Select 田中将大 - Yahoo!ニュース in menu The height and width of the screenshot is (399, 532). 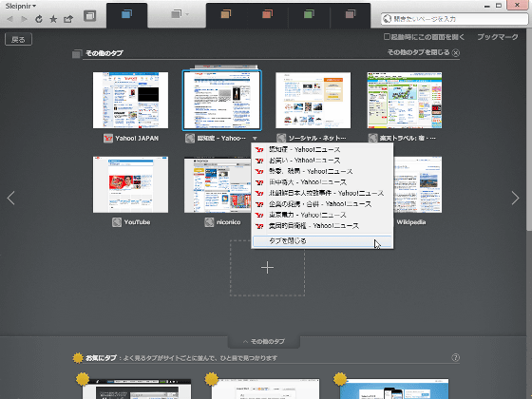pyautogui.click(x=322, y=182)
